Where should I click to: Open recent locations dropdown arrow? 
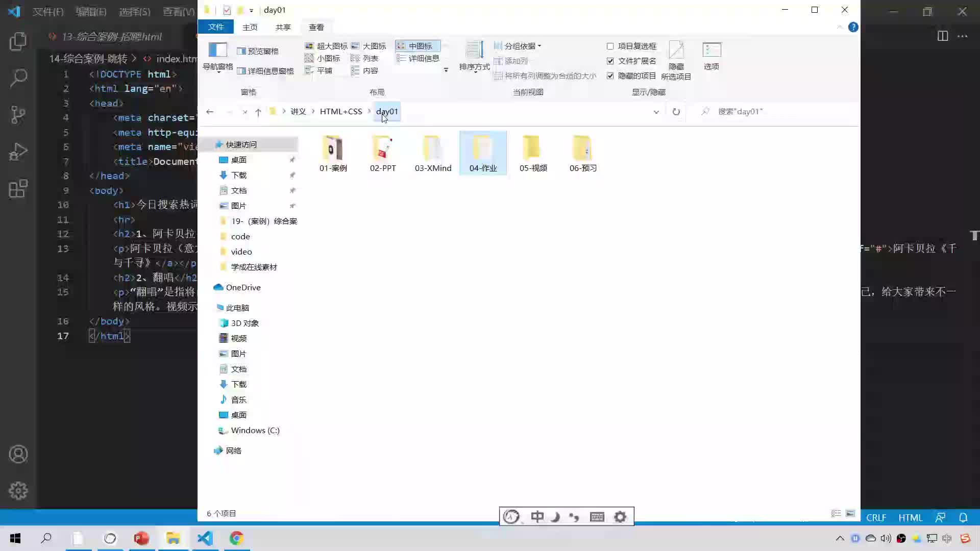[245, 112]
